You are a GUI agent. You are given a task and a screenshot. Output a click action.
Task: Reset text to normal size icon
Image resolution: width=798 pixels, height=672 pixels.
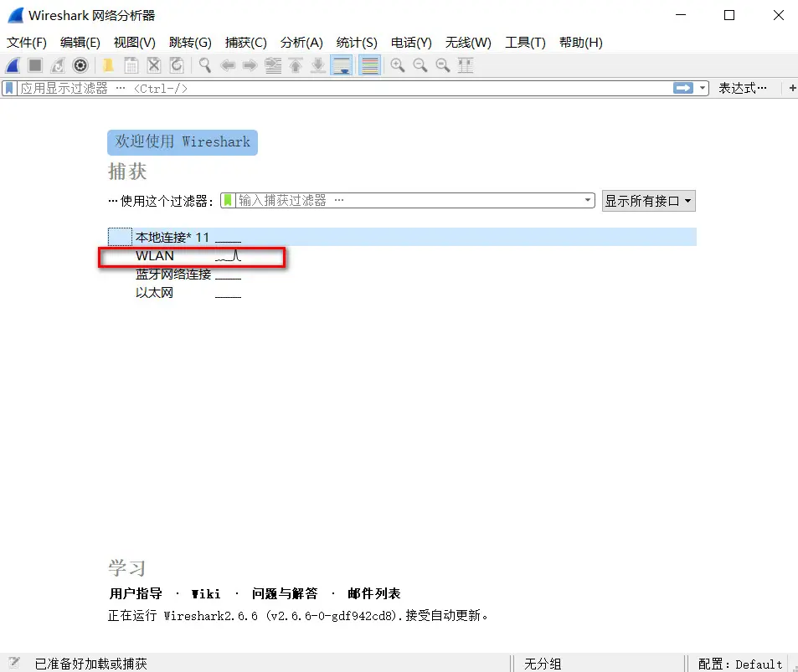point(443,65)
